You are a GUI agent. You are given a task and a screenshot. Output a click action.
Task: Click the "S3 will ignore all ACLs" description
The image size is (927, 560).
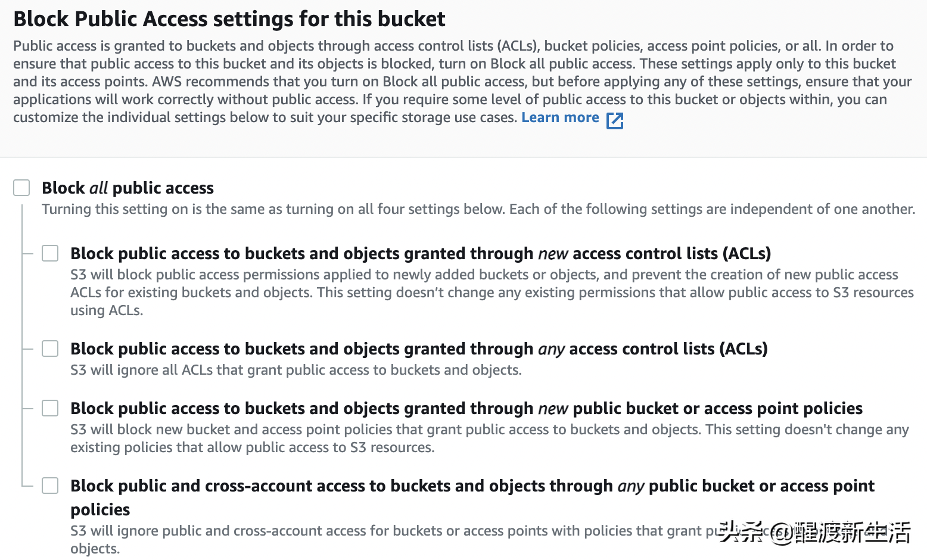[x=296, y=370]
